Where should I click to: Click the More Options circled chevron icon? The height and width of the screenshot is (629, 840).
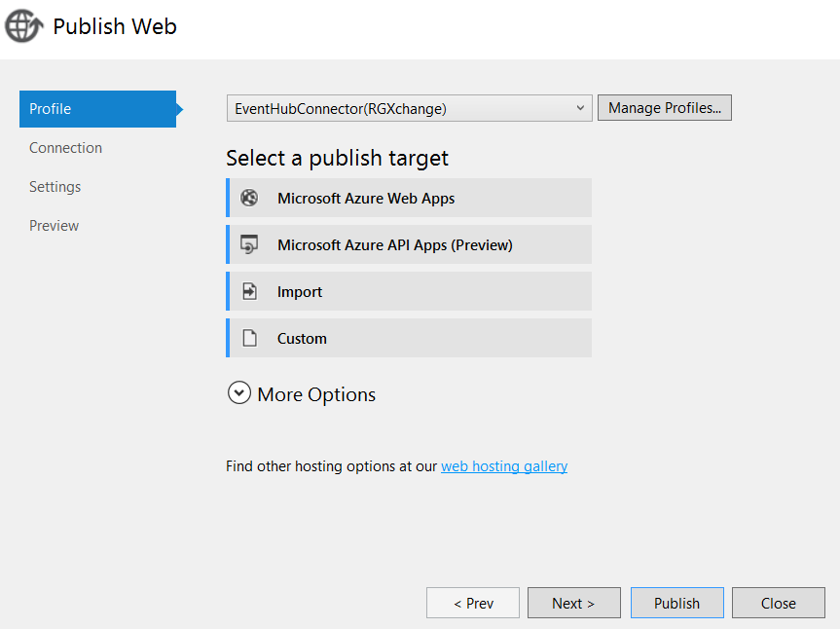(x=238, y=393)
